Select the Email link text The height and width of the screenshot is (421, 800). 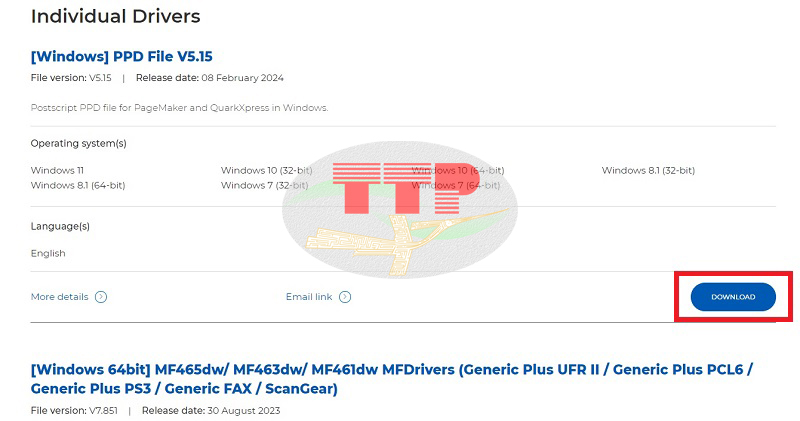pyautogui.click(x=309, y=297)
